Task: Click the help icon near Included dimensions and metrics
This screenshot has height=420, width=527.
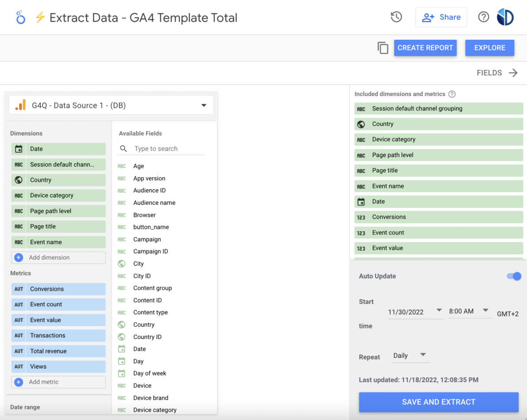Action: pyautogui.click(x=451, y=94)
